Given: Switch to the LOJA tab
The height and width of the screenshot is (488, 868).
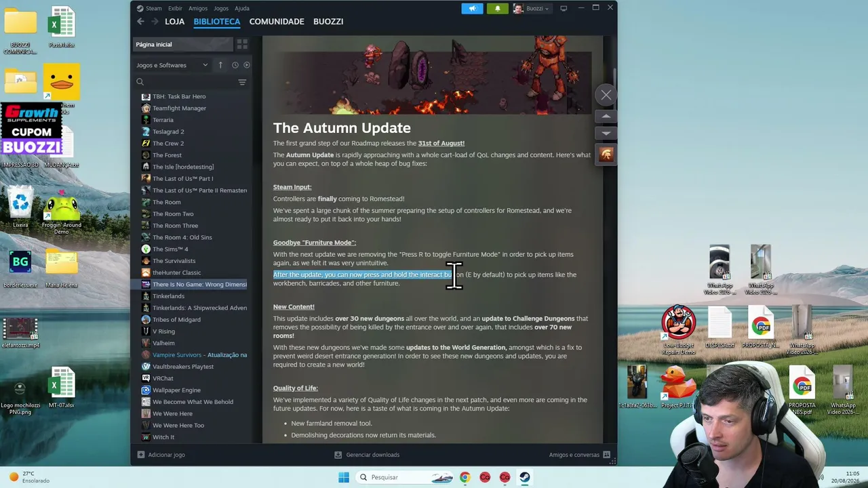Looking at the screenshot, I should click(174, 22).
